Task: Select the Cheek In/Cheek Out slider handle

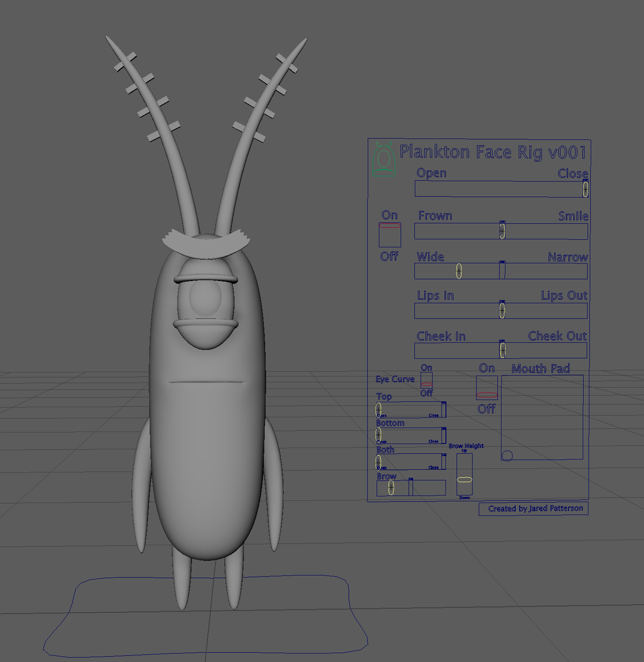Action: point(502,350)
